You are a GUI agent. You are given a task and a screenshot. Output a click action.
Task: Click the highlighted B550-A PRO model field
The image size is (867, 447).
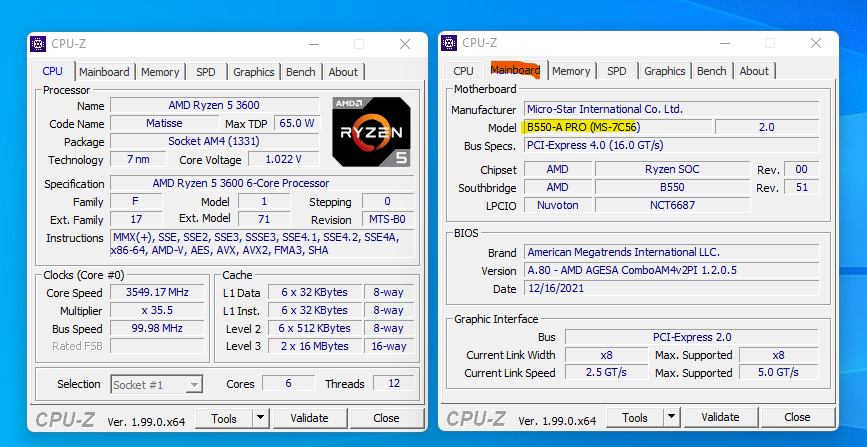tap(616, 127)
